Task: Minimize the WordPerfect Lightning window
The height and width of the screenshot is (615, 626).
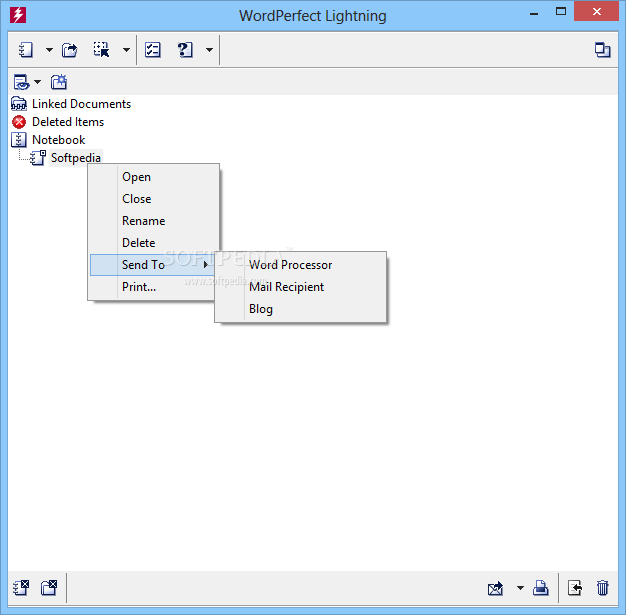Action: (x=534, y=13)
